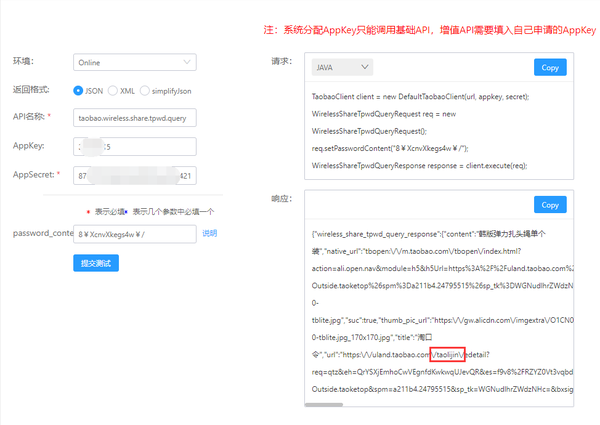
Task: Open the 说明 help link
Action: click(210, 234)
